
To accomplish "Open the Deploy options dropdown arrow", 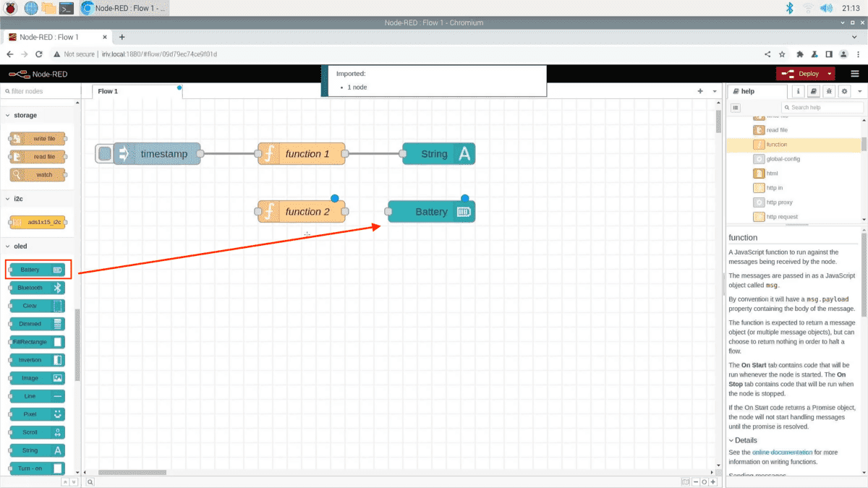I will tap(829, 74).
